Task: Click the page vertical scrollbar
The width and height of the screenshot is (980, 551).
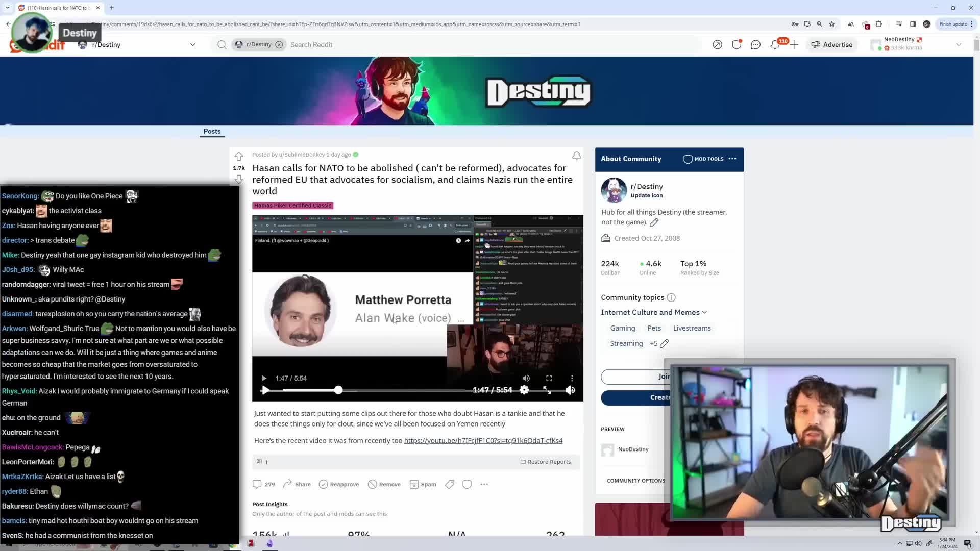Action: pos(976,45)
